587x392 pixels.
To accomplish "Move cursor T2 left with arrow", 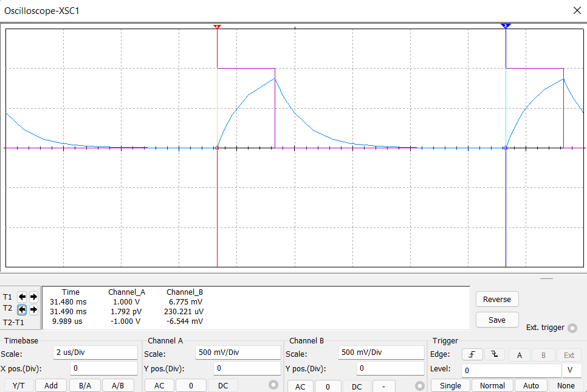I will [22, 309].
